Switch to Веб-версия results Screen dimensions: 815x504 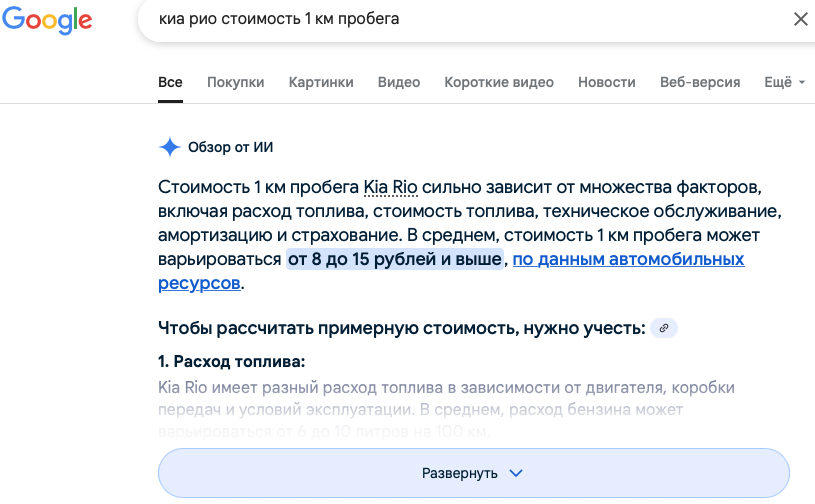700,82
